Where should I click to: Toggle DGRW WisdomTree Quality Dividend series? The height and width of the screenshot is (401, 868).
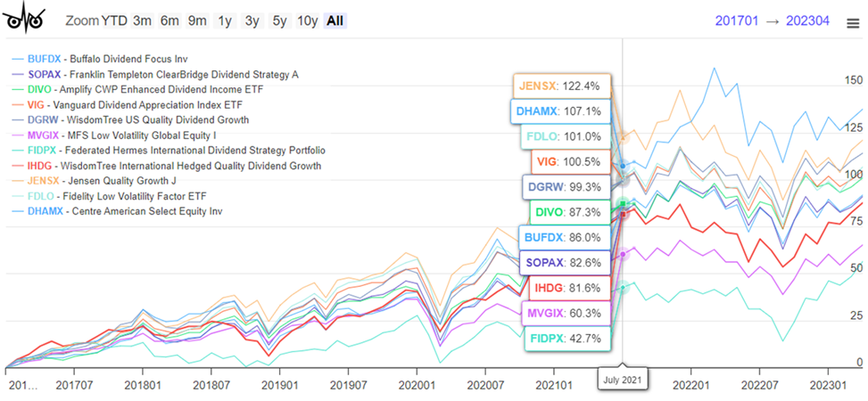point(138,120)
